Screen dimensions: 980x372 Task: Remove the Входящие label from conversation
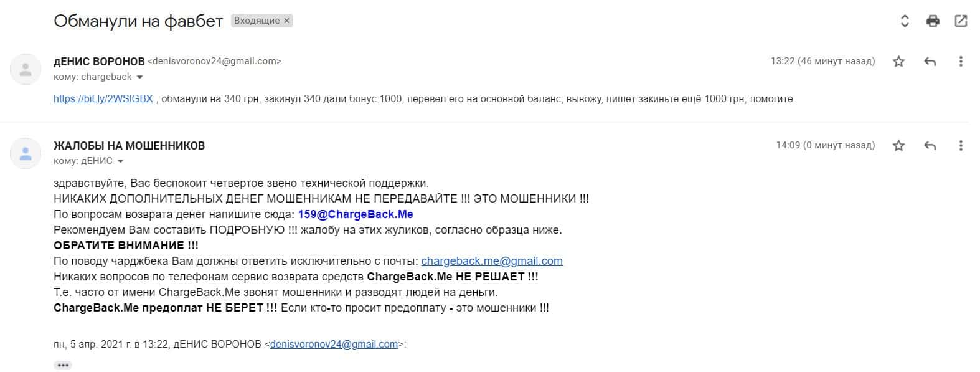pyautogui.click(x=287, y=21)
